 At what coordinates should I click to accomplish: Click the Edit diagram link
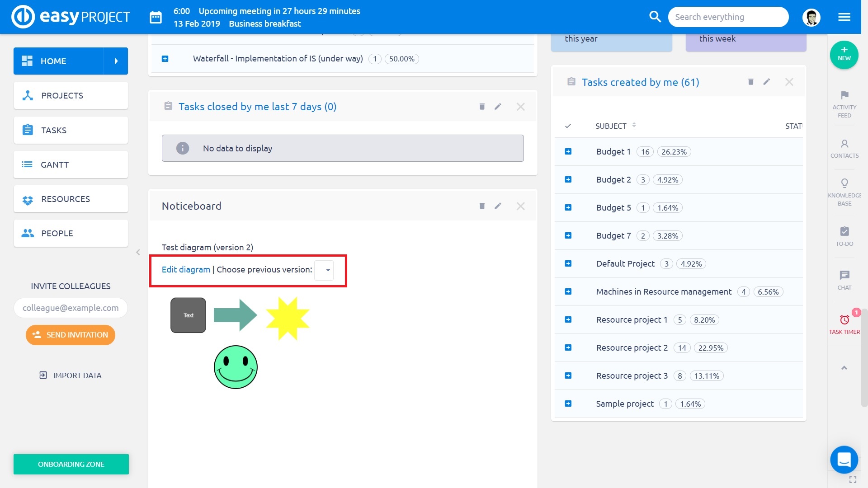(186, 270)
